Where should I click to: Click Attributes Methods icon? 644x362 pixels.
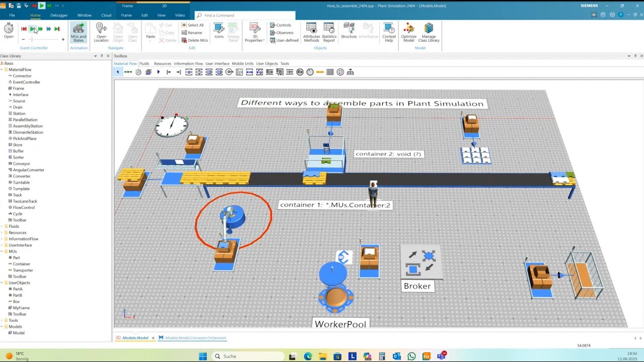[x=311, y=33]
